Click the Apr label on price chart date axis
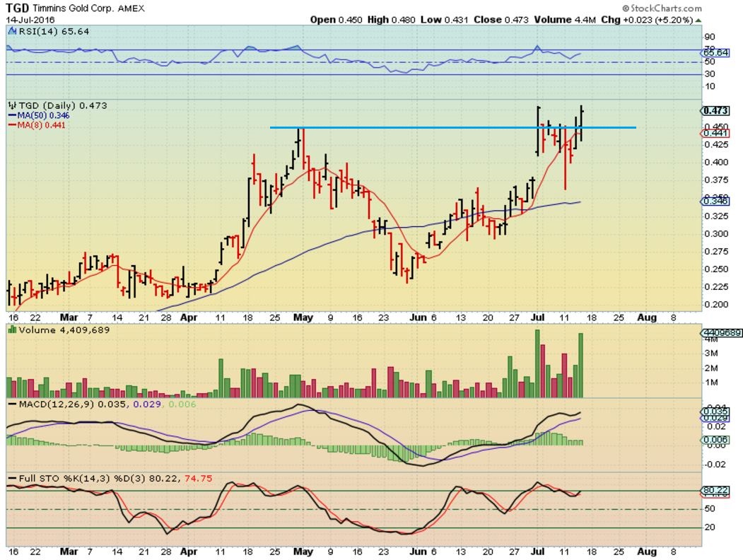 pyautogui.click(x=189, y=317)
